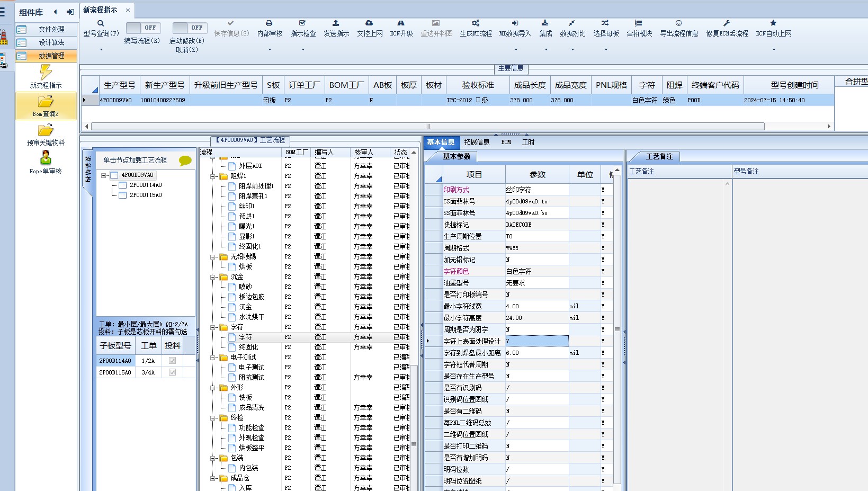
Task: Click the 组件库 back arrow icon
Action: tap(56, 12)
